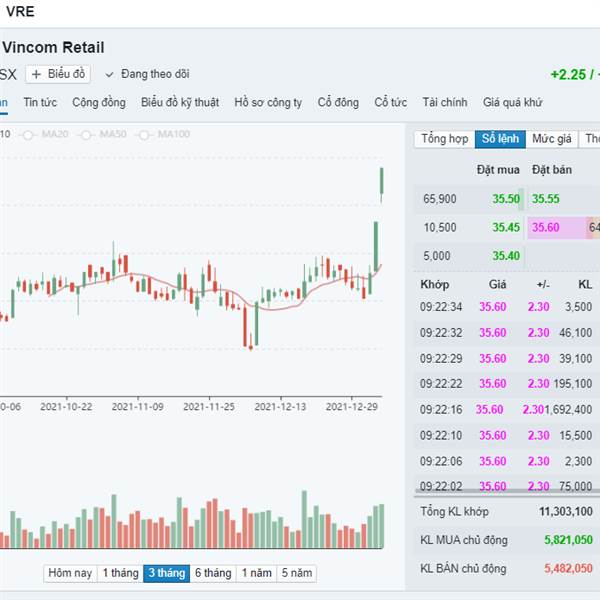Click the Khớp column header
Image resolution: width=600 pixels, height=600 pixels.
click(x=435, y=284)
